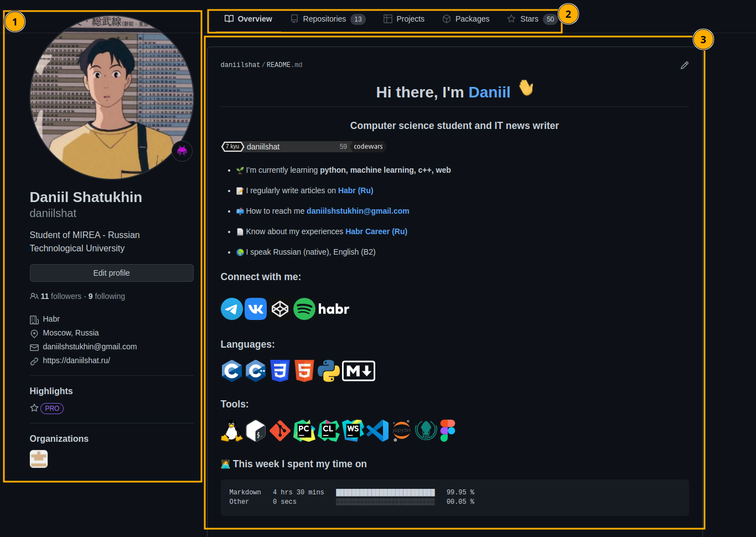The image size is (756, 537).
Task: Click the VS Code tool icon
Action: [377, 431]
